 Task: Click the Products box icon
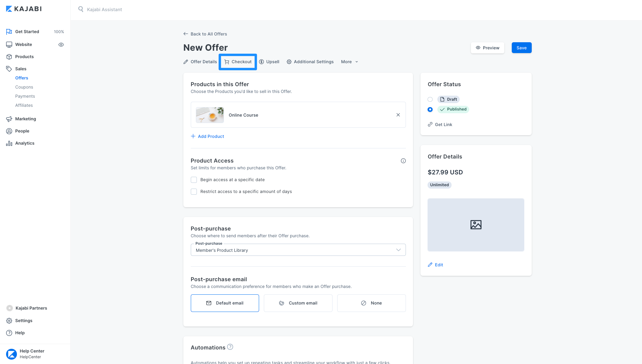pos(9,57)
